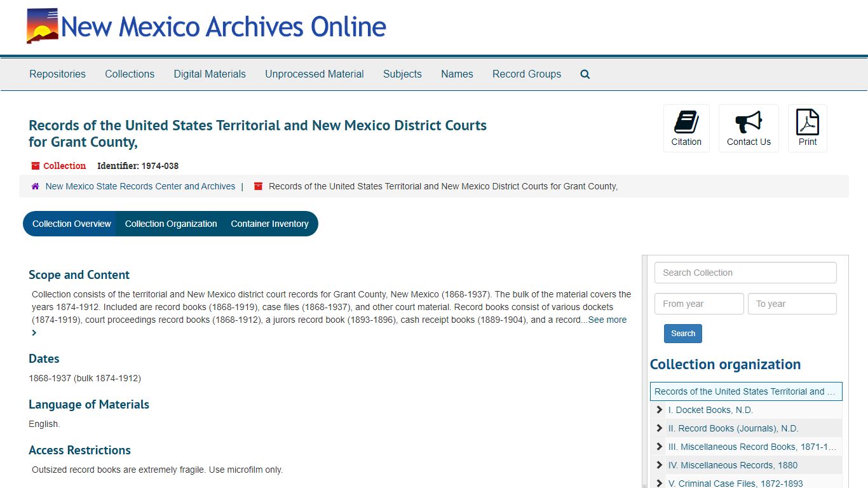
Task: Click the archive box icon in breadcrumb
Action: 258,186
